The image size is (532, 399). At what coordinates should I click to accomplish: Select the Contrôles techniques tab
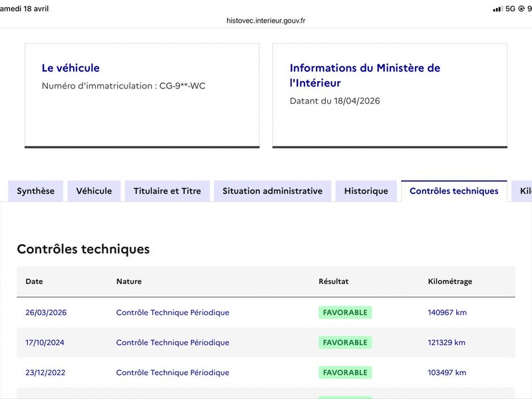(454, 191)
